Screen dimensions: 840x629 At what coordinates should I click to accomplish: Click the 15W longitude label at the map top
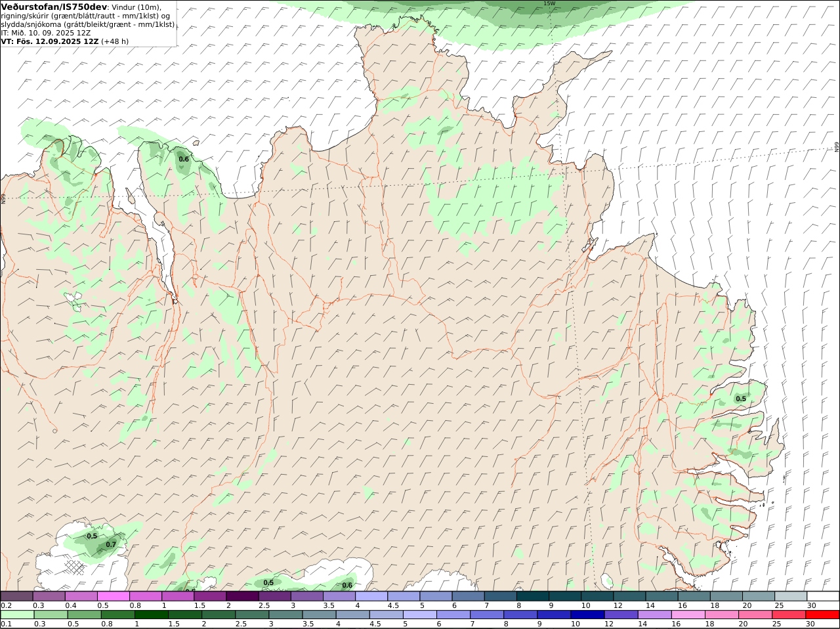(549, 3)
